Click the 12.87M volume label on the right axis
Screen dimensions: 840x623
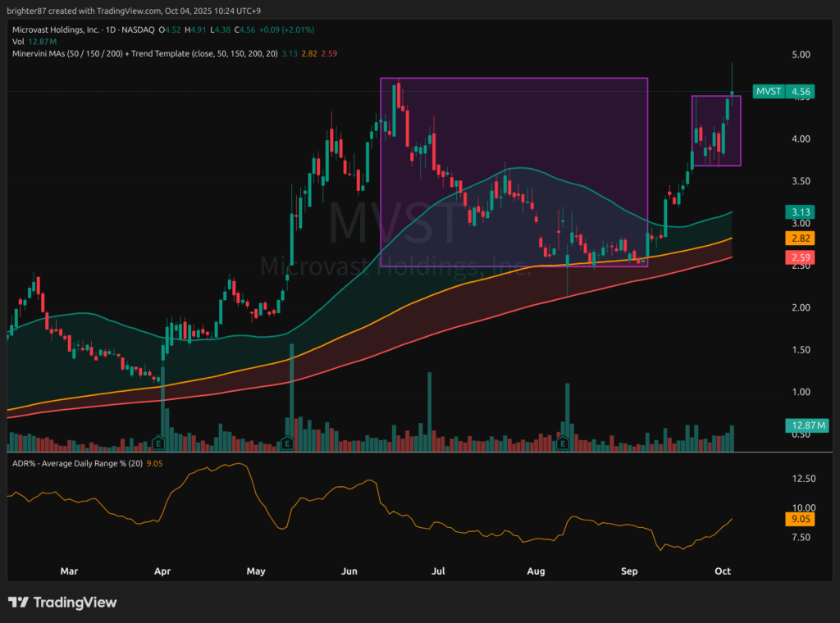[x=805, y=425]
